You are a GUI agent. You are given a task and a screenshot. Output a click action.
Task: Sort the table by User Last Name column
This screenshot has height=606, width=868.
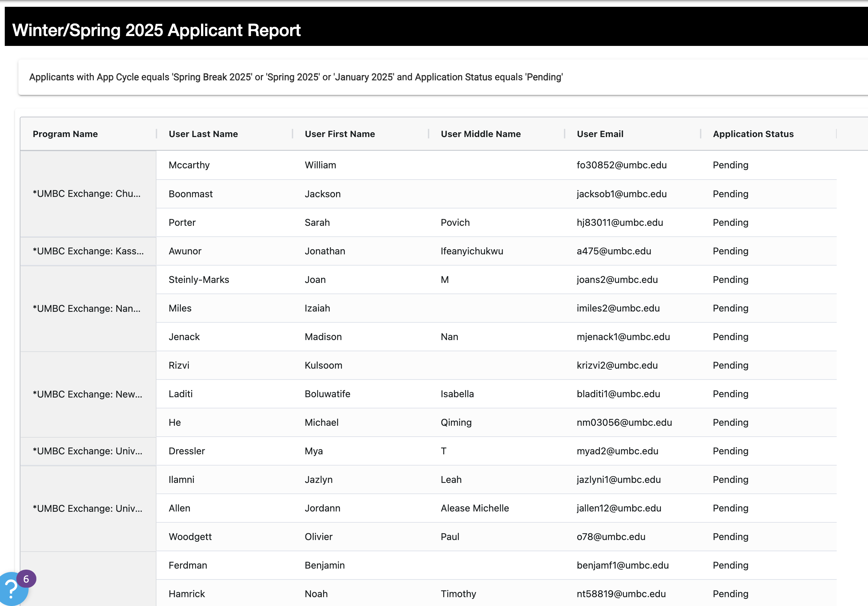click(x=203, y=134)
